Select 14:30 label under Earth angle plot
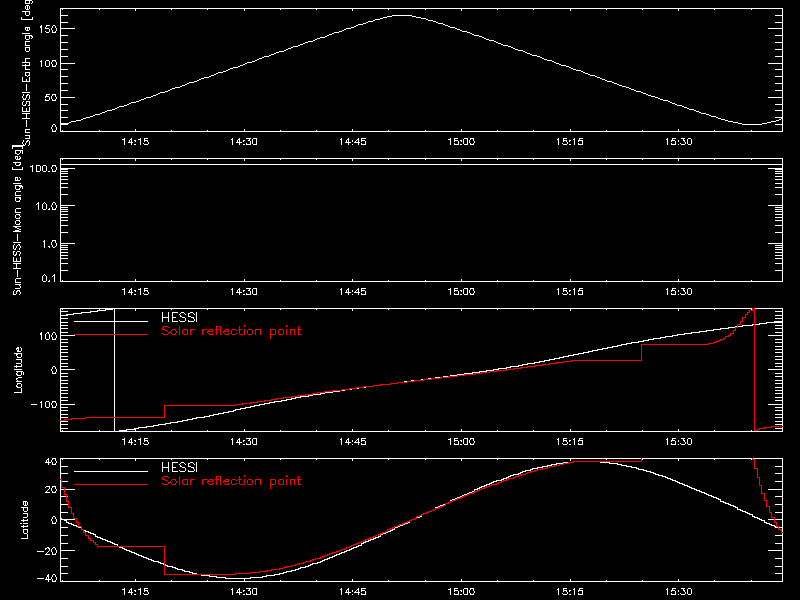Image resolution: width=800 pixels, height=600 pixels. coord(244,142)
